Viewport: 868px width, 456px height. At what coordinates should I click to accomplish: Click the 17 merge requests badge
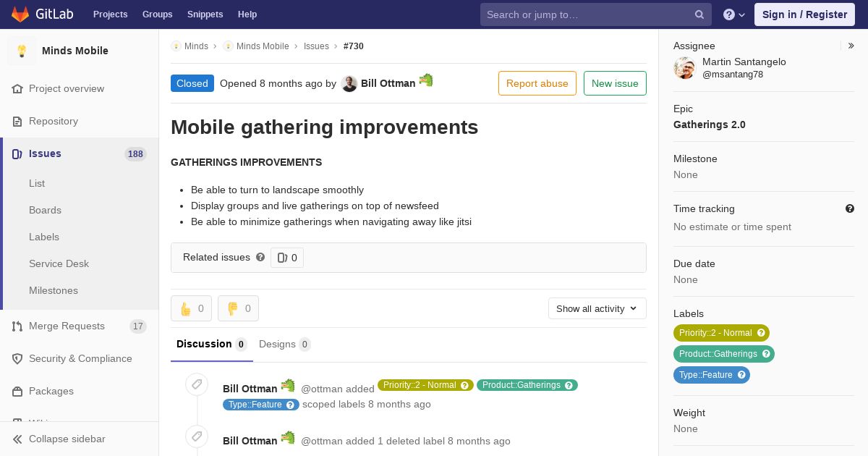138,326
